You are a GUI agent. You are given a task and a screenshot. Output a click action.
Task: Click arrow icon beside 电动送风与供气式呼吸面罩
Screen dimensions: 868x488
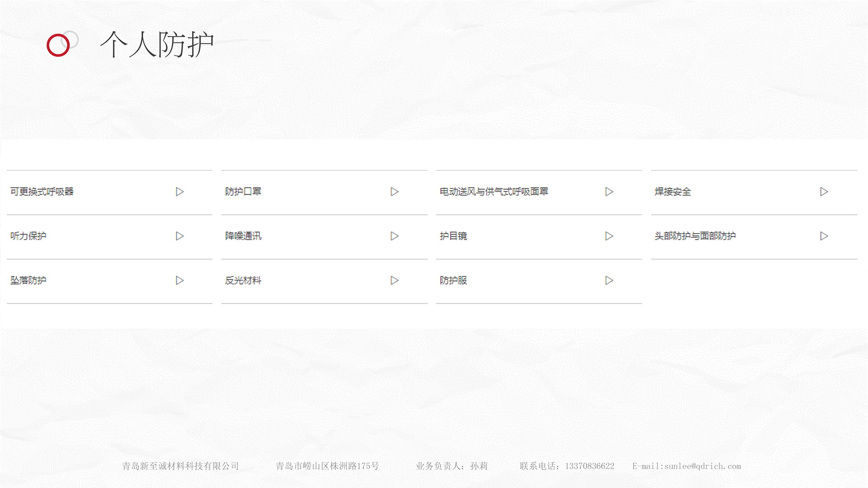609,192
